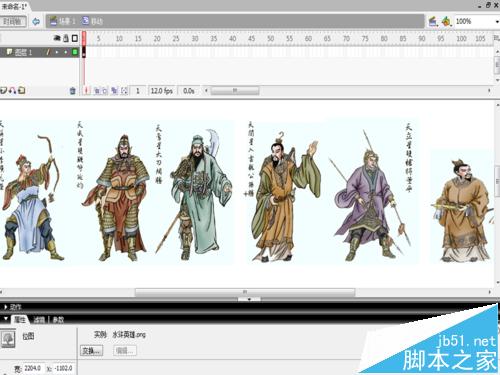Select the 参数 tab
The image size is (500, 375).
point(58,320)
